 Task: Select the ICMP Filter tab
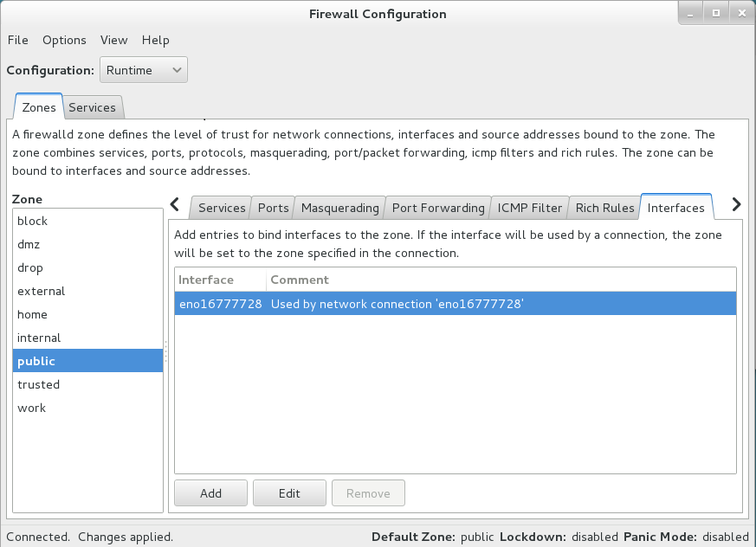[529, 208]
